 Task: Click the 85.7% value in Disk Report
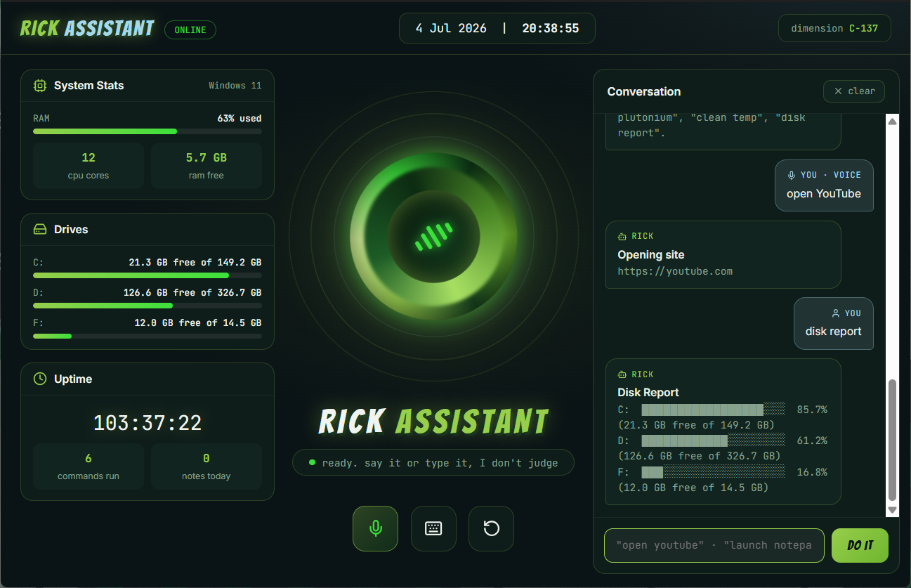[812, 410]
